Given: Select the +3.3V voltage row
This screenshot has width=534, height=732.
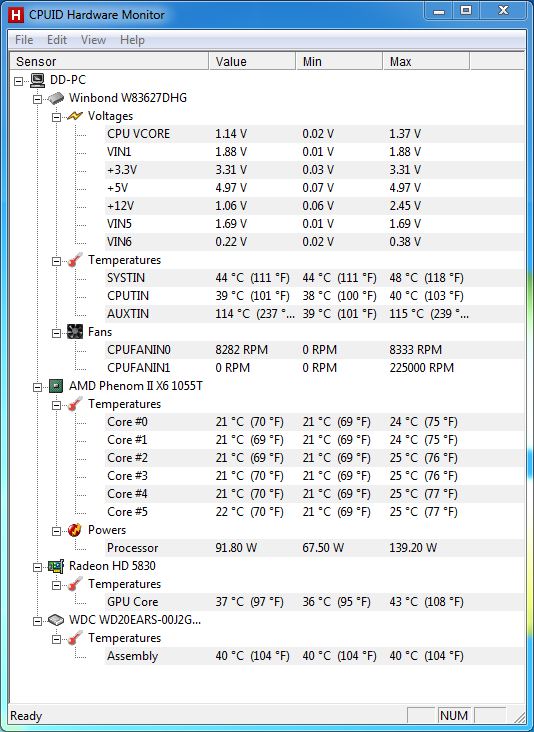Looking at the screenshot, I should [x=314, y=170].
